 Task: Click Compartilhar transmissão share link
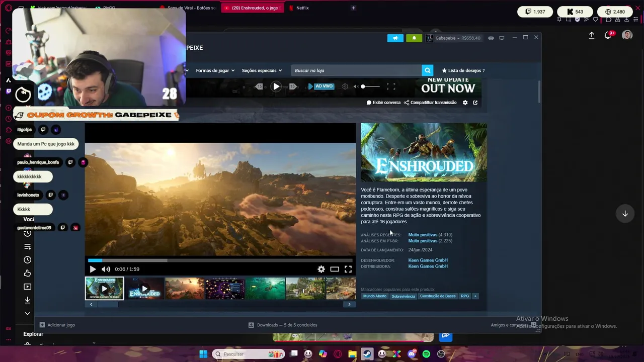pos(430,103)
